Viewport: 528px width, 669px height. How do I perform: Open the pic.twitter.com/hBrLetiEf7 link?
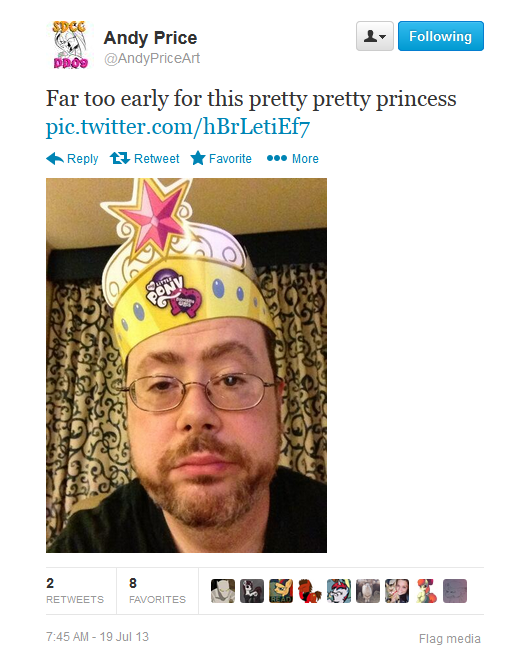(x=177, y=127)
